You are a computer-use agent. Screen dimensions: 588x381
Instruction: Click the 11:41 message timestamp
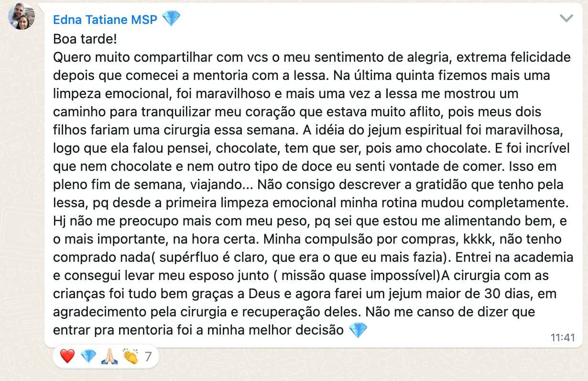(563, 337)
